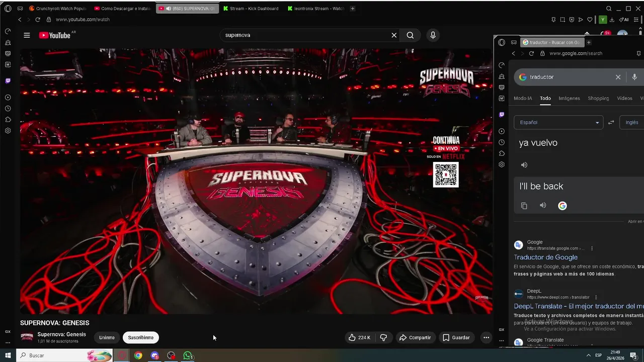Click the Suscribirme button
The image size is (644, 362).
click(141, 337)
